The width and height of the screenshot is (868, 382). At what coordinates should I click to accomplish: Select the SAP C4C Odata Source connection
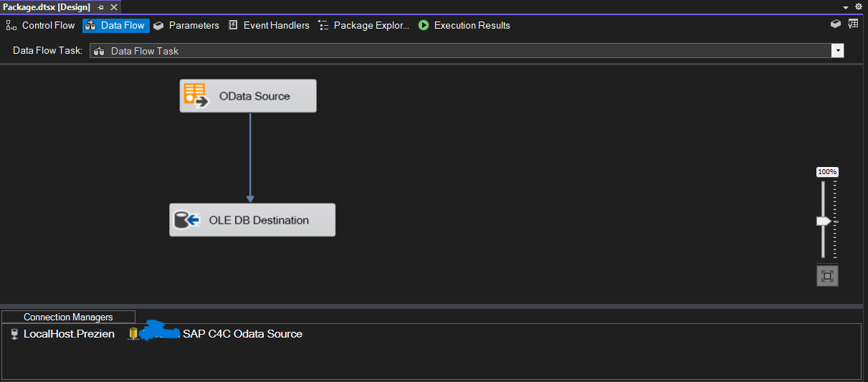tap(215, 334)
